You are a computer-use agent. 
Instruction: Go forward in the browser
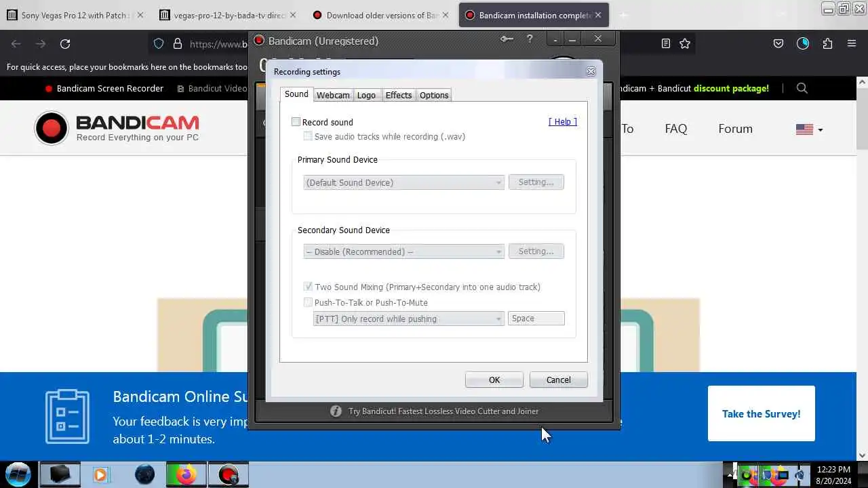click(41, 44)
